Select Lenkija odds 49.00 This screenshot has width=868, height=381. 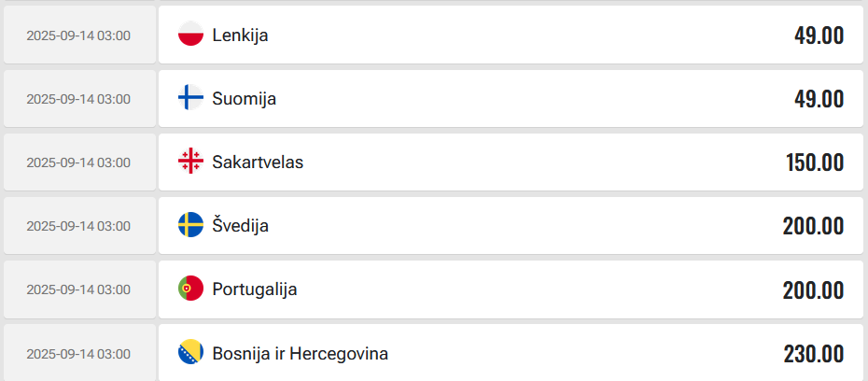[819, 36]
